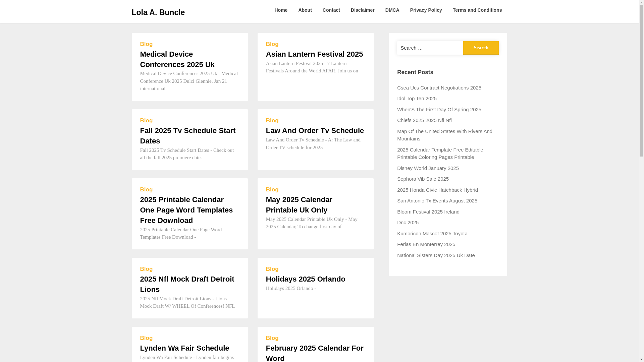Click Blog category above Lynden Wa Fair
Viewport: 644px width, 362px height.
146,338
